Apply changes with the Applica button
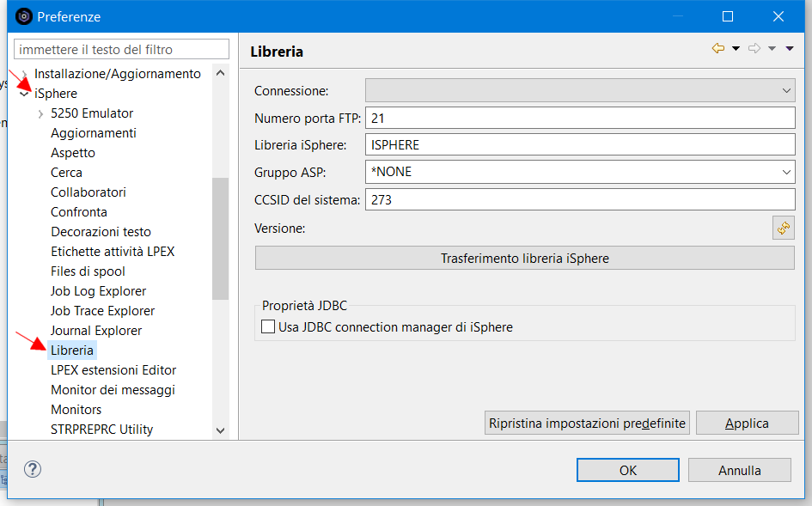This screenshot has height=506, width=812. [747, 423]
